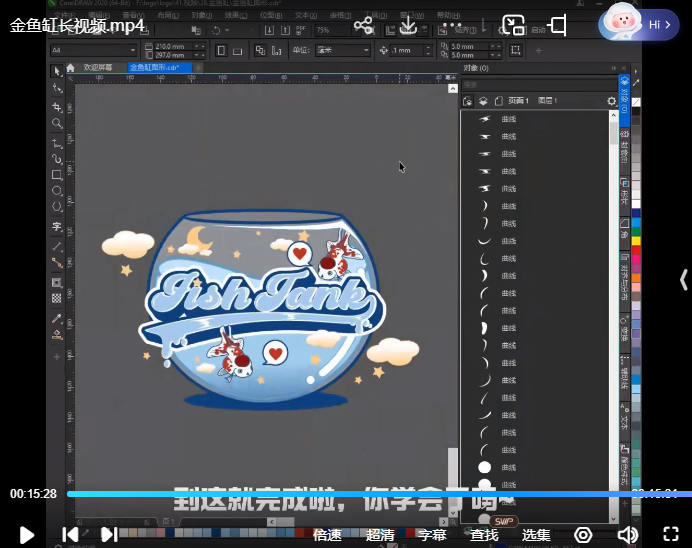This screenshot has width=692, height=548.
Task: Open the 字幕 subtitle options
Action: point(432,535)
